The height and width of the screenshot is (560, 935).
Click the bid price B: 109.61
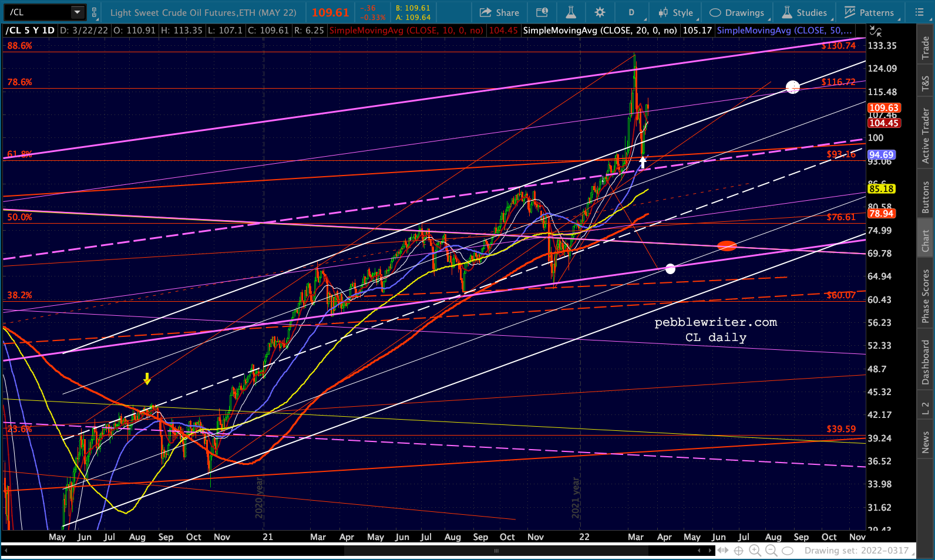pyautogui.click(x=413, y=8)
